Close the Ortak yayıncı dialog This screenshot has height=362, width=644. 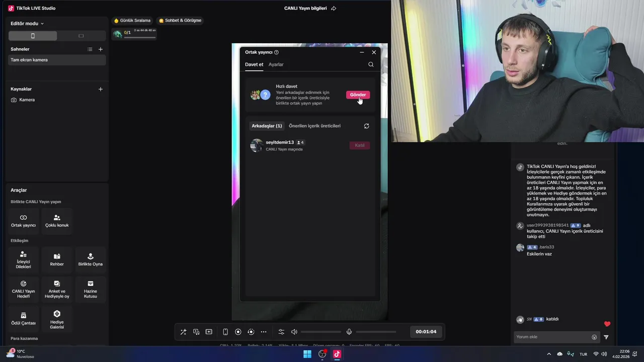coord(374,52)
